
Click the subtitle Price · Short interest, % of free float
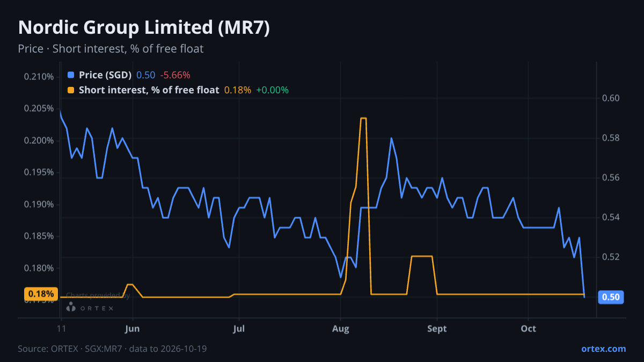coord(111,49)
